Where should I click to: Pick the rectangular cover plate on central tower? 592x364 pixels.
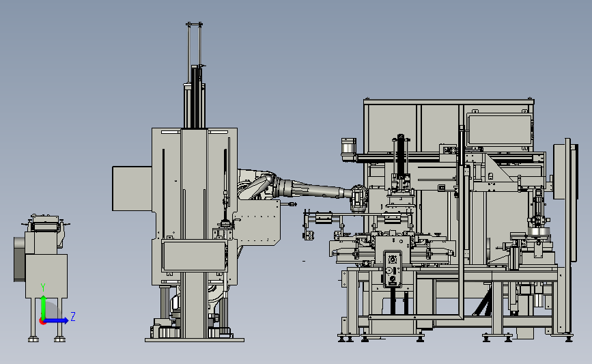click(x=195, y=255)
